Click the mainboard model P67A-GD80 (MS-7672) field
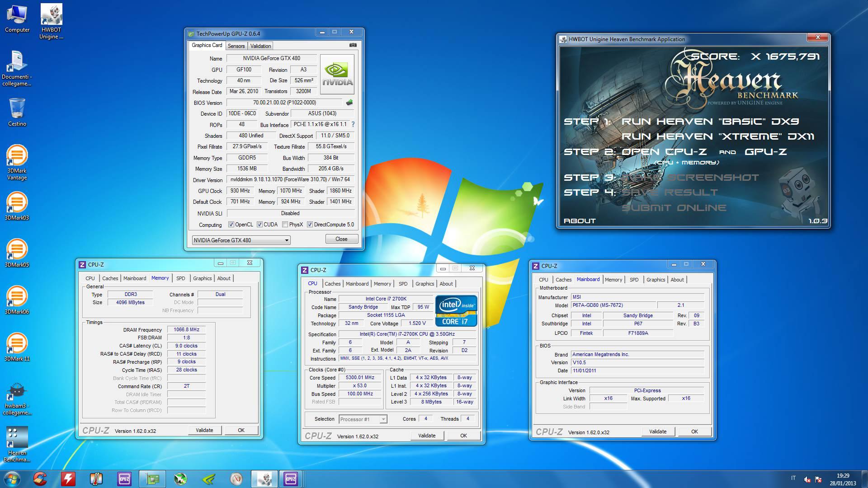This screenshot has height=488, width=868. point(613,305)
